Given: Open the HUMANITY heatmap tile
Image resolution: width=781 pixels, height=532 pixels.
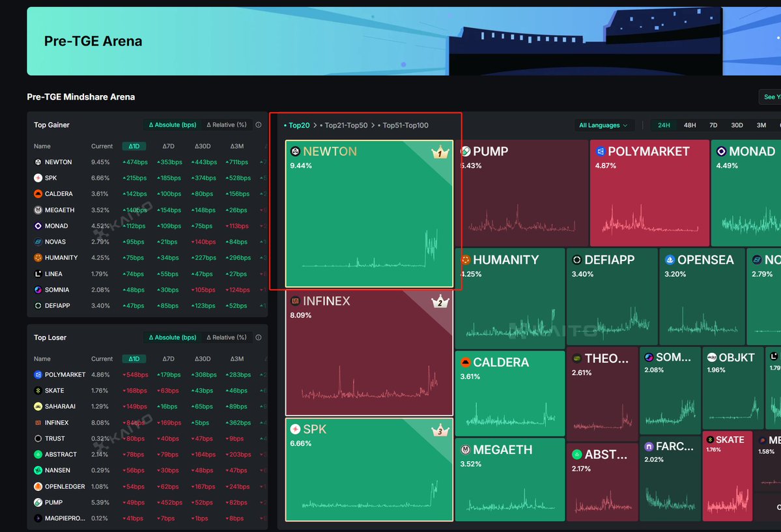Looking at the screenshot, I should (510, 298).
